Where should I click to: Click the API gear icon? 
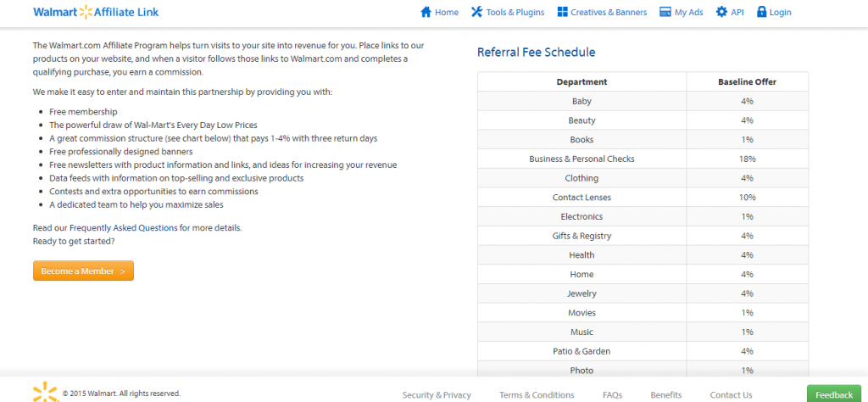[x=722, y=12]
